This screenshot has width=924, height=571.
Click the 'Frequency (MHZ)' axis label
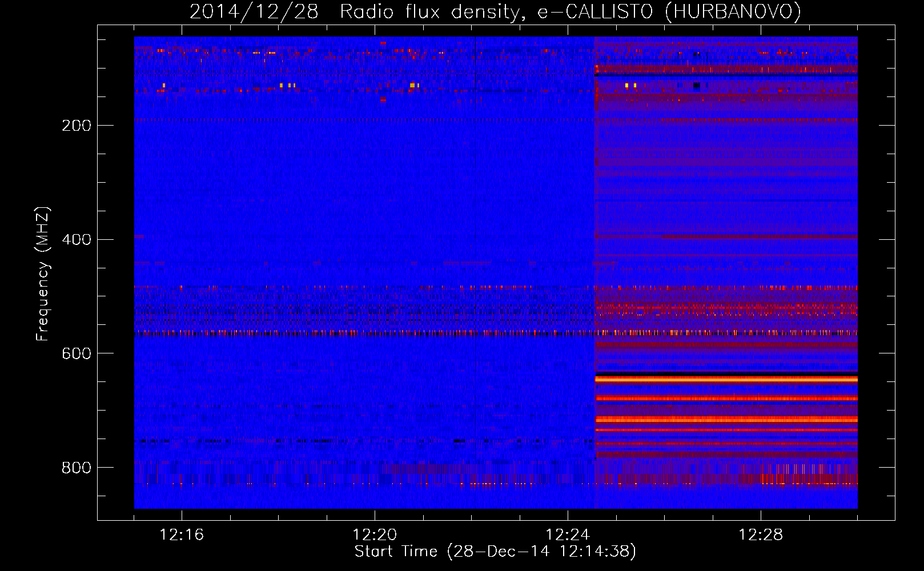[43, 274]
